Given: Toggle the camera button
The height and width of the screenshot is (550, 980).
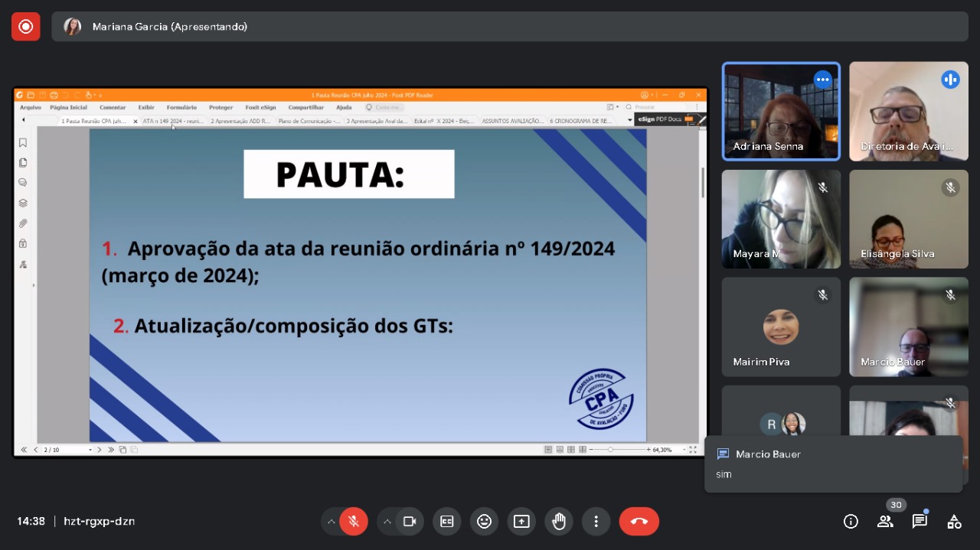Looking at the screenshot, I should click(410, 521).
